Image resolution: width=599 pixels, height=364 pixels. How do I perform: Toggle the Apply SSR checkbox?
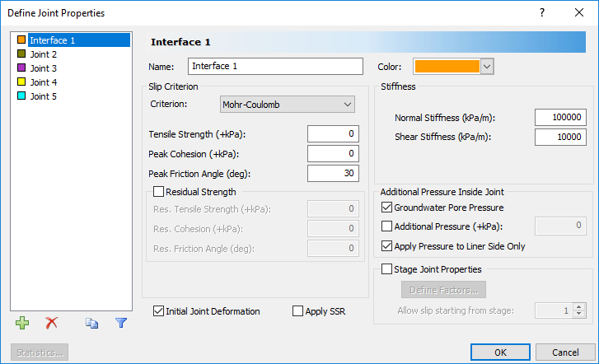tap(298, 311)
